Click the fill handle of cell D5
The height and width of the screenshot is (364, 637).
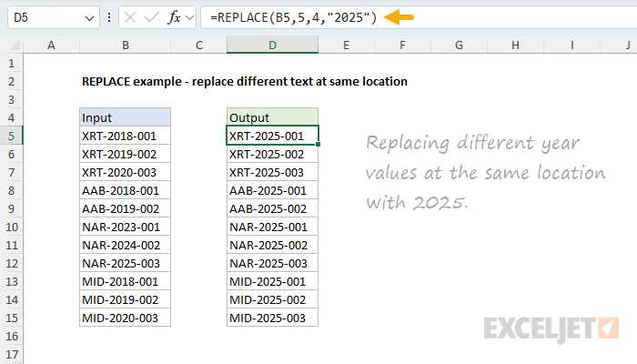[318, 144]
